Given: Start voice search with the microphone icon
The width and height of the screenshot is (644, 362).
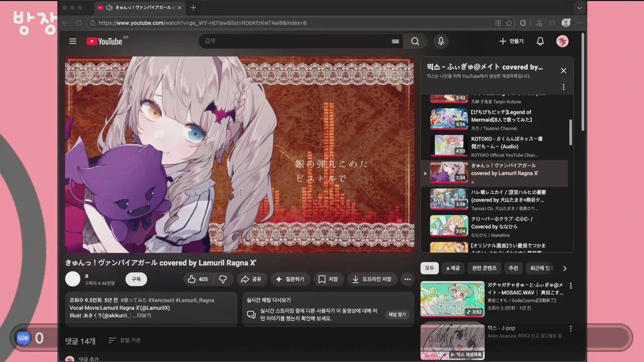Looking at the screenshot, I should point(441,41).
